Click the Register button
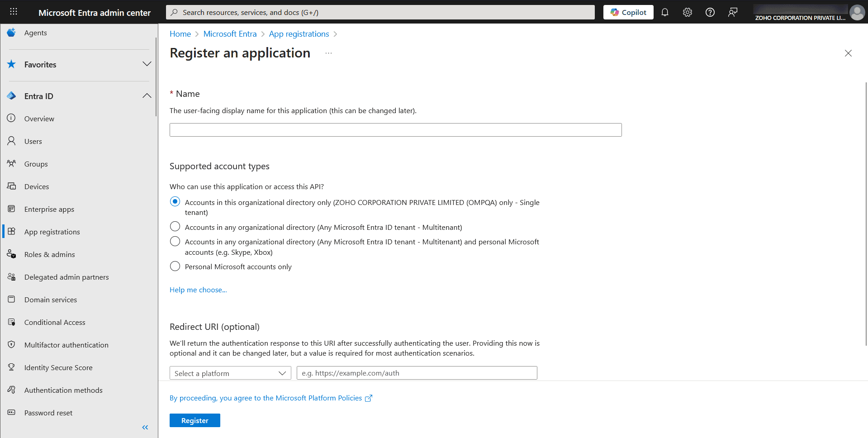Image resolution: width=868 pixels, height=438 pixels. [x=194, y=420]
